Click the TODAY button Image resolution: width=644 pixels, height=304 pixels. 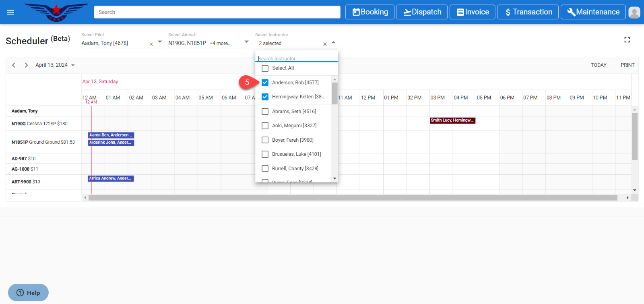(x=598, y=65)
